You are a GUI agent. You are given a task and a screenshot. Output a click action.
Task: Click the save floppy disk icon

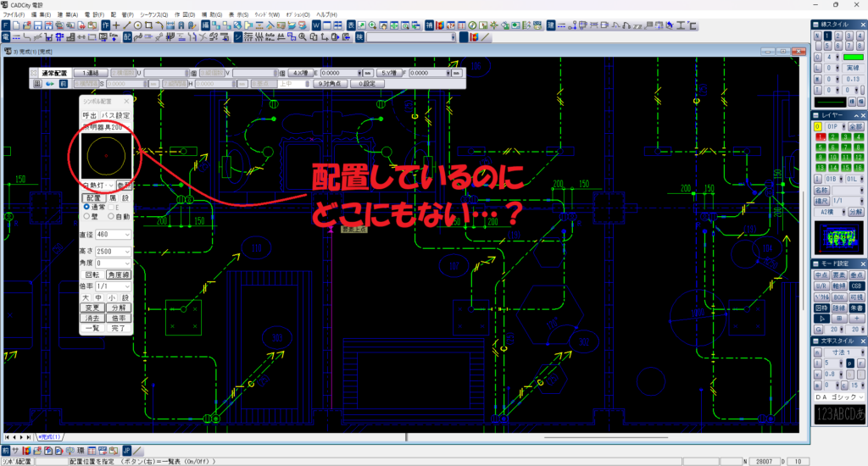(37, 25)
